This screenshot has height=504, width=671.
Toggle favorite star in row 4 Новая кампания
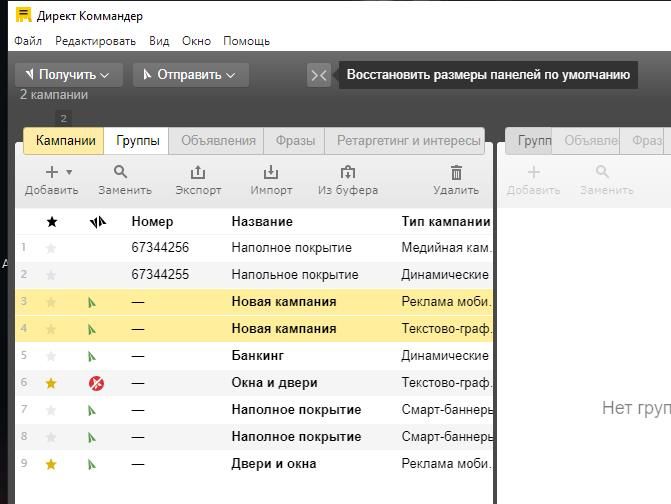click(51, 329)
